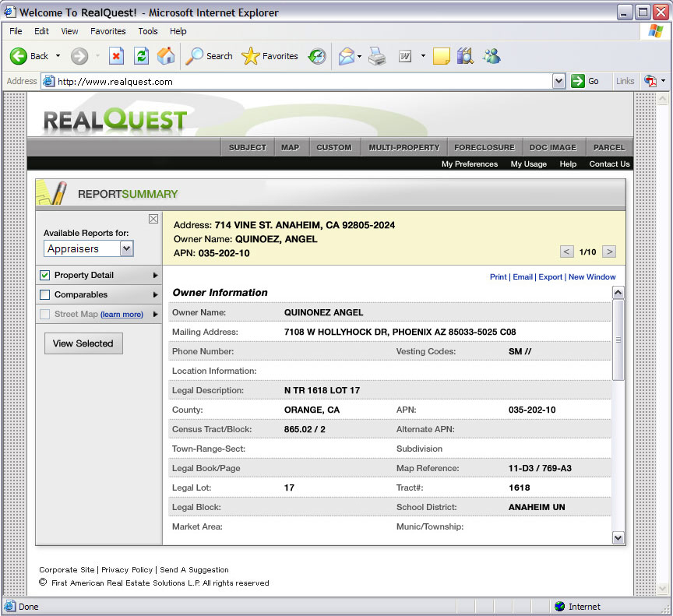Image resolution: width=673 pixels, height=616 pixels.
Task: Expand the Comparables arrow
Action: pos(155,294)
